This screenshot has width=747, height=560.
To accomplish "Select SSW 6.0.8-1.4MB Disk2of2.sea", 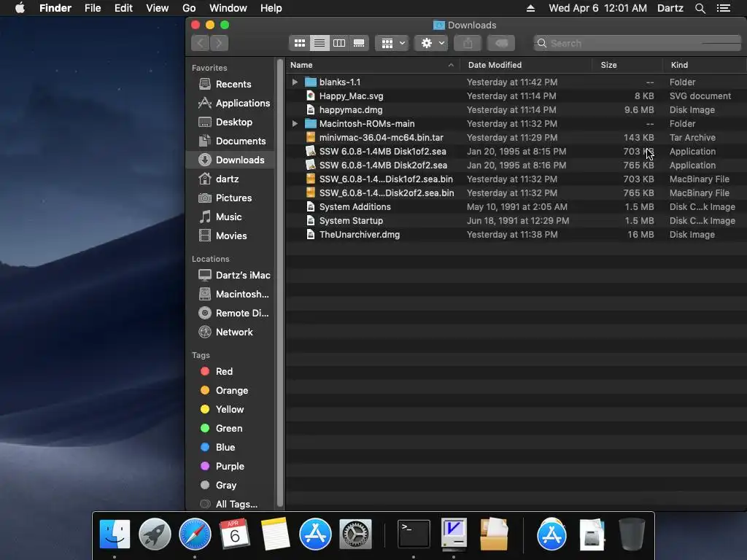I will click(516, 166).
